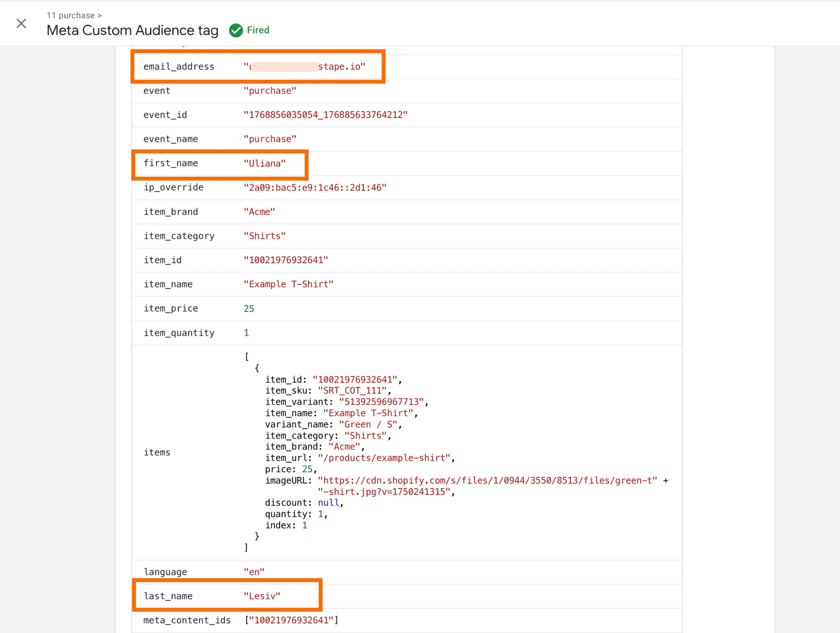840x633 pixels.
Task: Select the meta_content_ids array value
Action: 291,620
